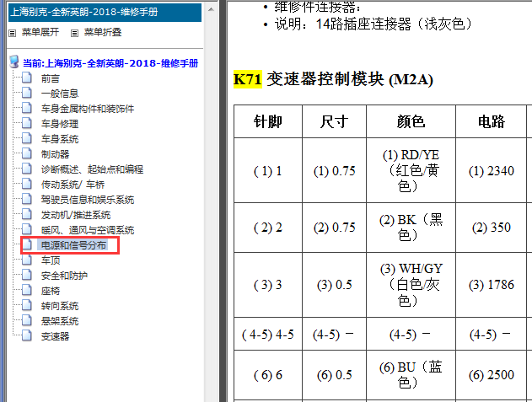Click the circuit cell (6) 2500
Viewport: 532px width, 402px height.
[491, 375]
